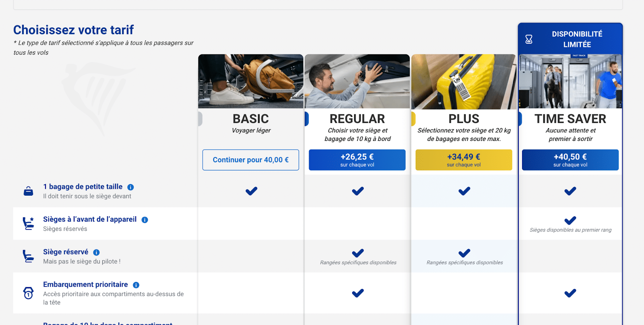Show info for 'Embarquement prioritaire'

tap(136, 285)
